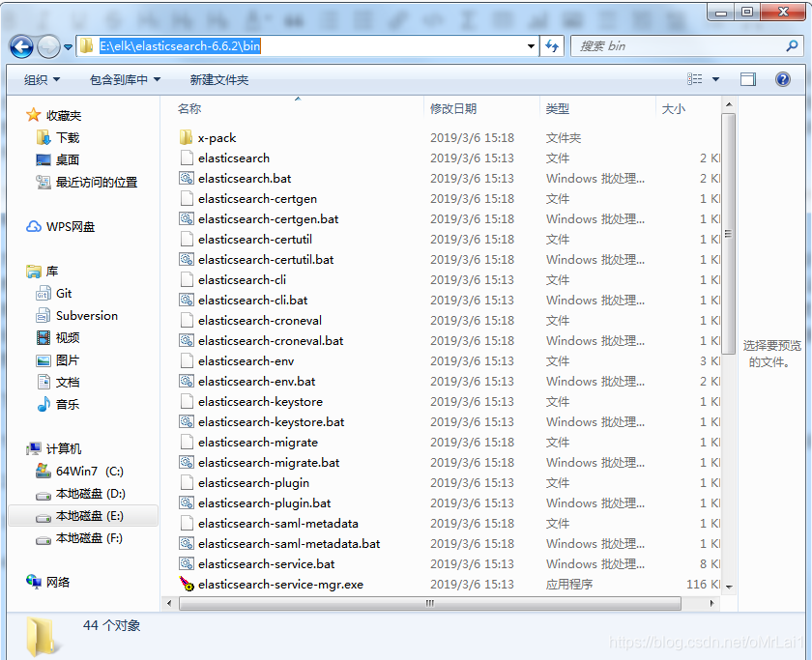Viewport: 812px width, 660px height.
Task: Open the recent pages dropdown arrow
Action: tap(68, 47)
